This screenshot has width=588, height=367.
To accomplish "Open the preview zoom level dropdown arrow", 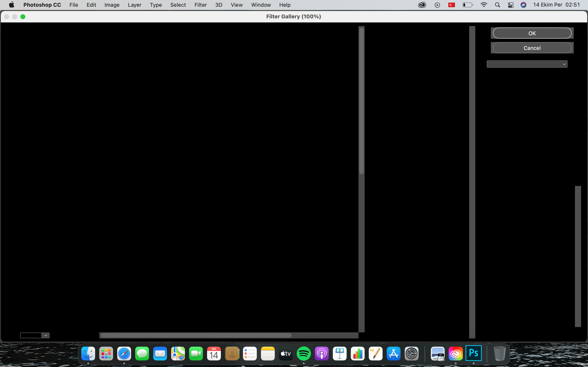I will (x=46, y=335).
